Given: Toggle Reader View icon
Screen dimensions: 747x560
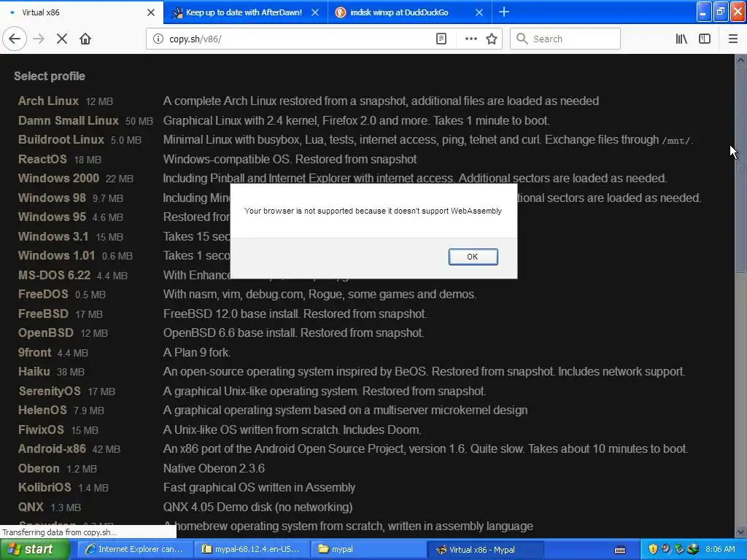Looking at the screenshot, I should click(x=441, y=39).
